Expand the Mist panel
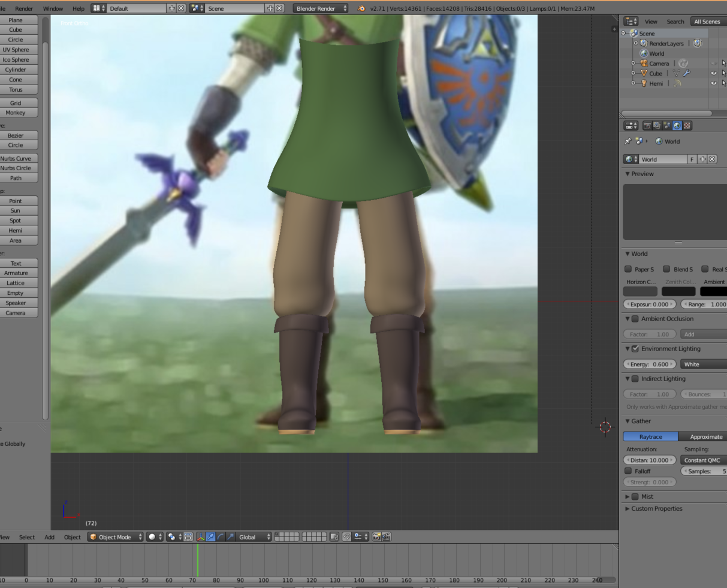 tap(628, 496)
